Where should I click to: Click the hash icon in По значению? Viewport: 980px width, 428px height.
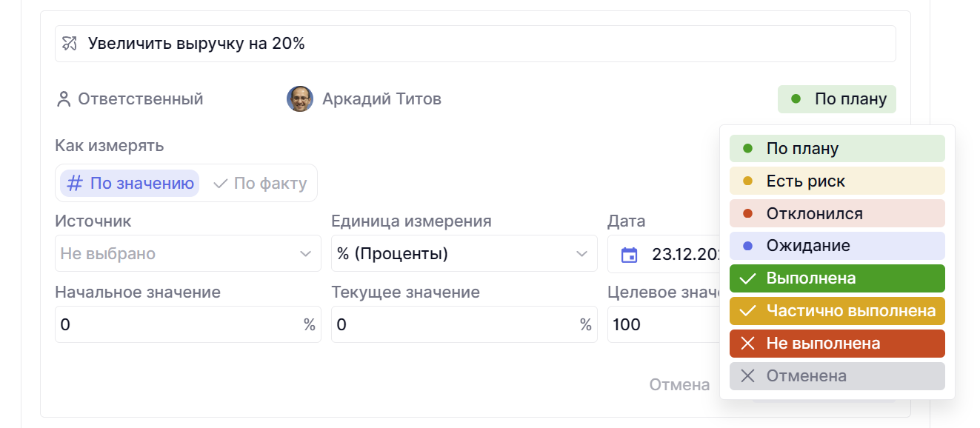pos(75,184)
